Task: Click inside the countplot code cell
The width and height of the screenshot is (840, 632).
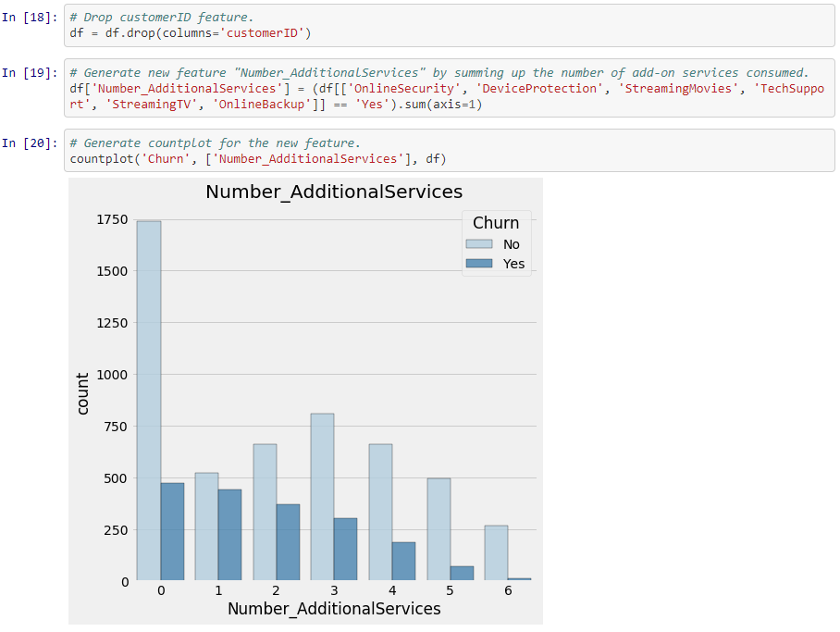Action: pos(449,151)
